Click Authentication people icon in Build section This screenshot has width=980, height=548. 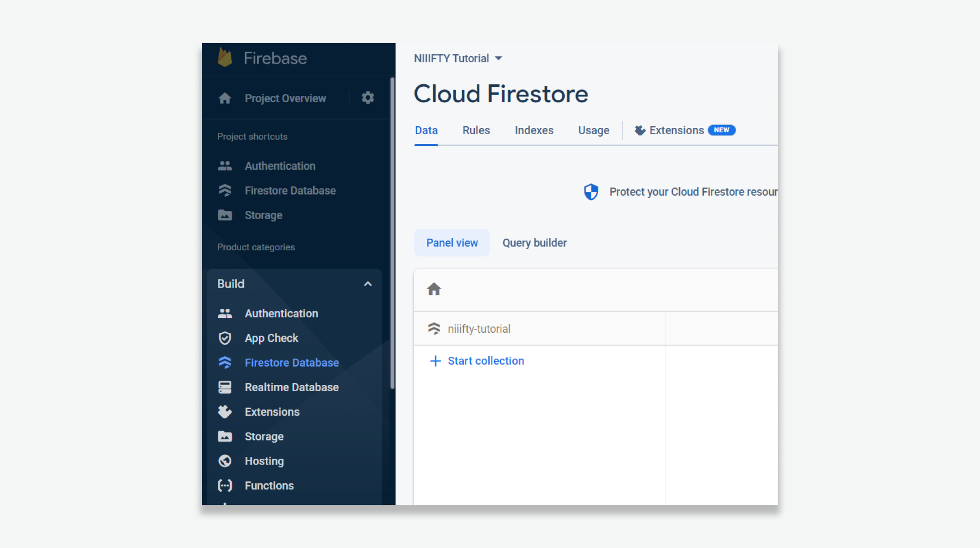(225, 313)
